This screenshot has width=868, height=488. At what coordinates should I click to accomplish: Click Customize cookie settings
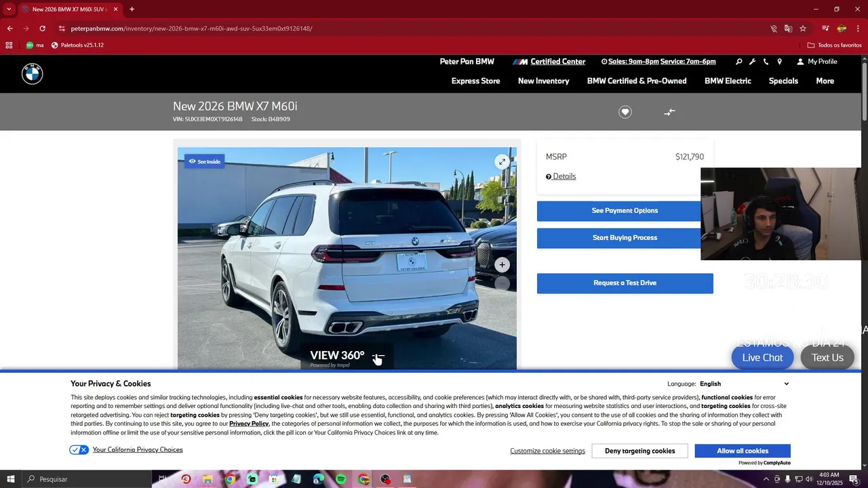click(547, 451)
